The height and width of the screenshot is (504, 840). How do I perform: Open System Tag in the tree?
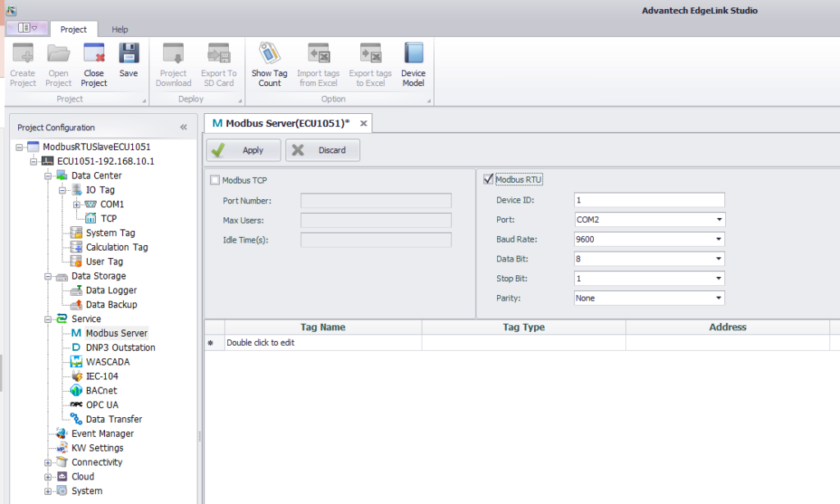click(x=111, y=234)
